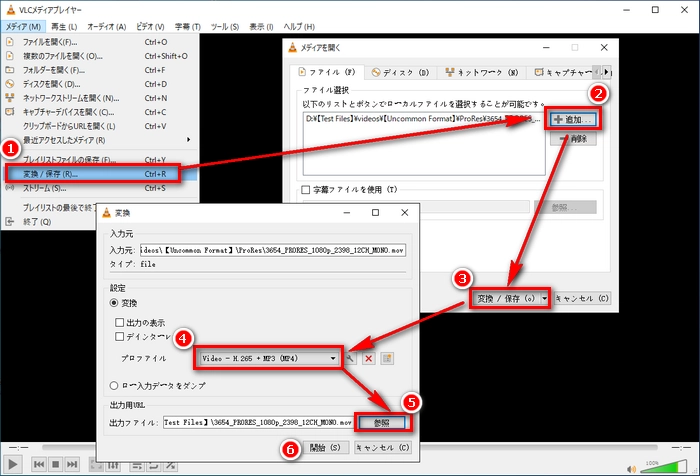The height and width of the screenshot is (476, 700).
Task: Select 変換 / 保存 (R)... menu entry
Action: tap(100, 174)
